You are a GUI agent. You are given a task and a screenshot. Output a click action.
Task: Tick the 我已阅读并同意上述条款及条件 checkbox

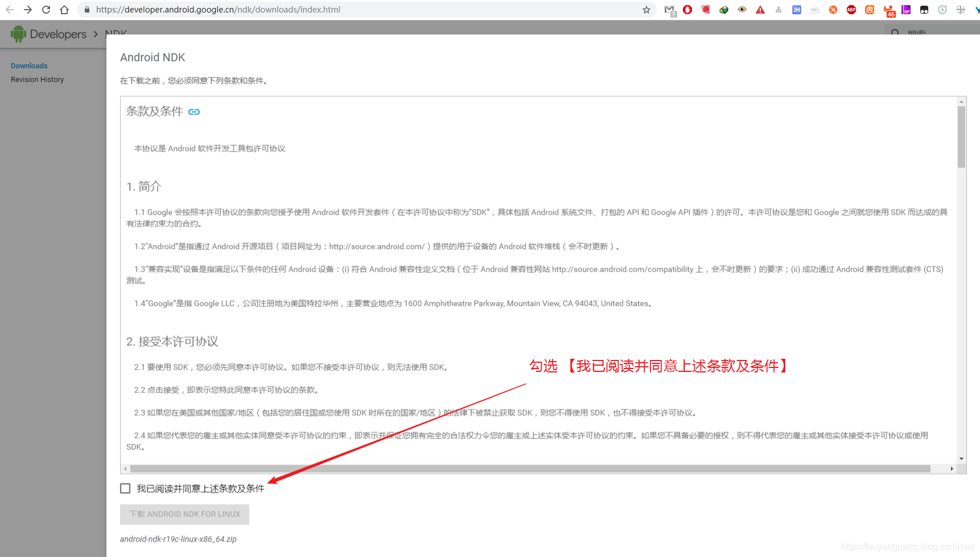(x=125, y=489)
